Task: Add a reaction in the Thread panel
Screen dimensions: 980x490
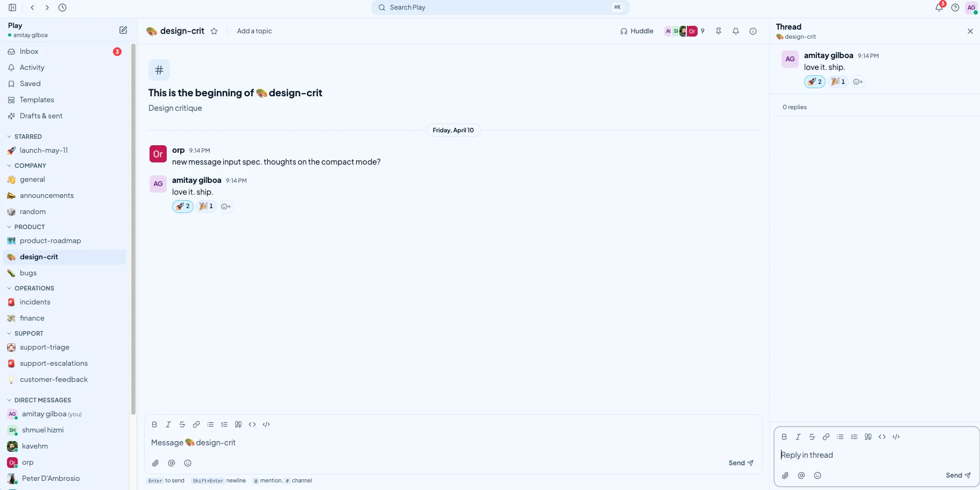Action: tap(858, 82)
